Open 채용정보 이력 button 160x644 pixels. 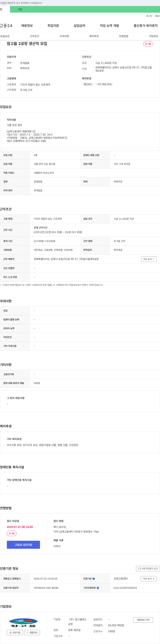tap(143, 620)
